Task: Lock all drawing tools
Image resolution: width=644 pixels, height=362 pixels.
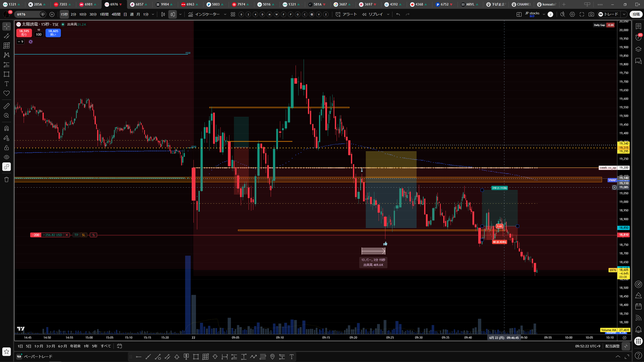Action: (x=7, y=148)
